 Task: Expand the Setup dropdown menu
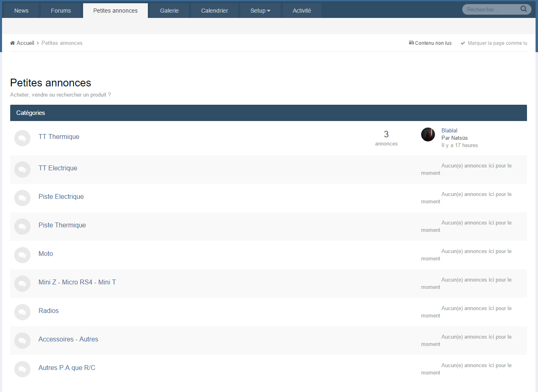tap(260, 11)
